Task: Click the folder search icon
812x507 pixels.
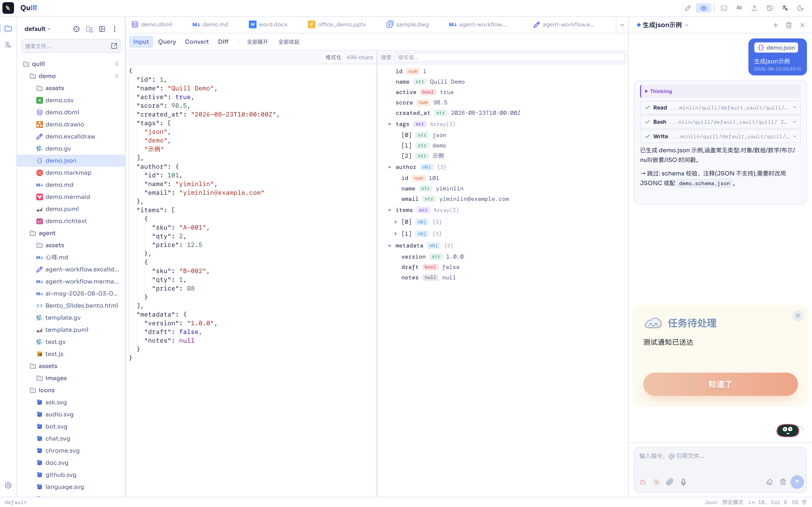Action: [x=89, y=29]
